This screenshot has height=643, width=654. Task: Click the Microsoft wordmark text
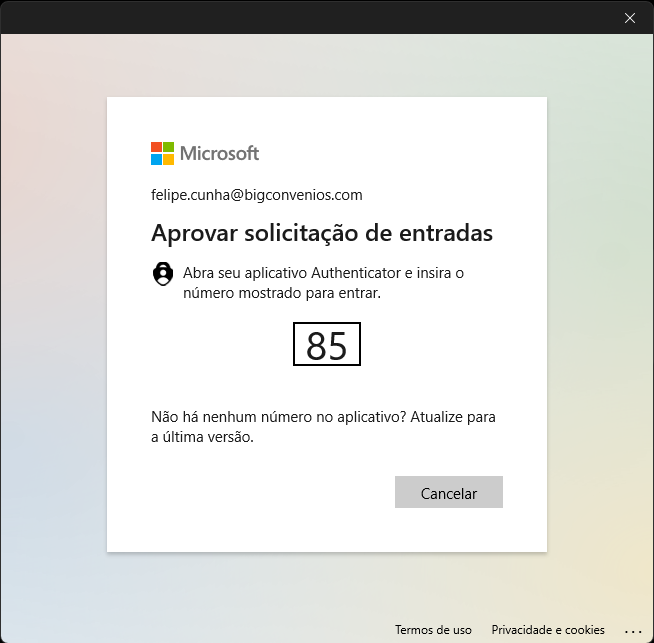click(219, 153)
